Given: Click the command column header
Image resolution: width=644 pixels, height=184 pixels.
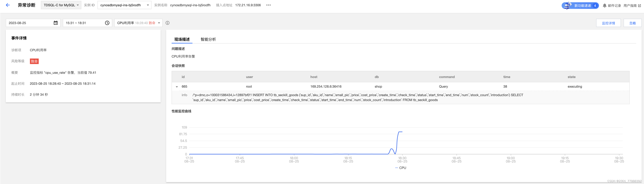Looking at the screenshot, I should pos(447,77).
